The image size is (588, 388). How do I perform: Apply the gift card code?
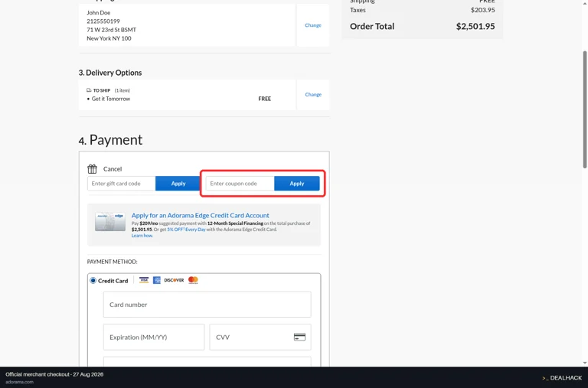(x=178, y=184)
